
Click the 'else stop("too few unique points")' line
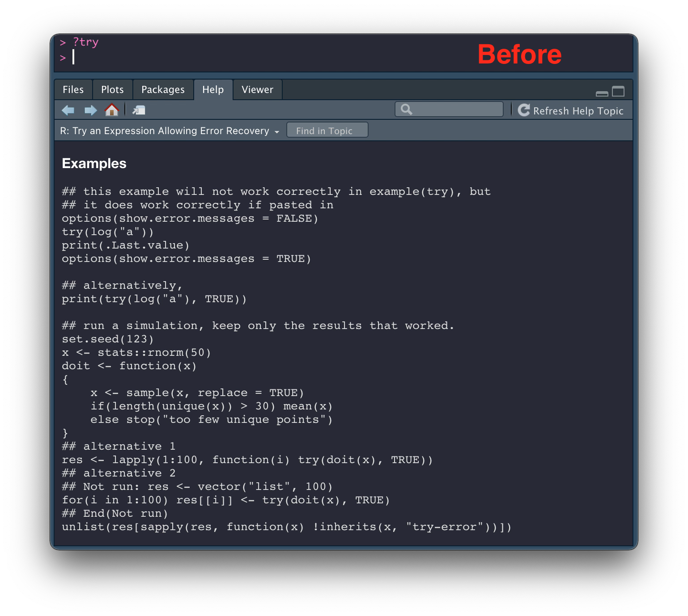point(212,420)
